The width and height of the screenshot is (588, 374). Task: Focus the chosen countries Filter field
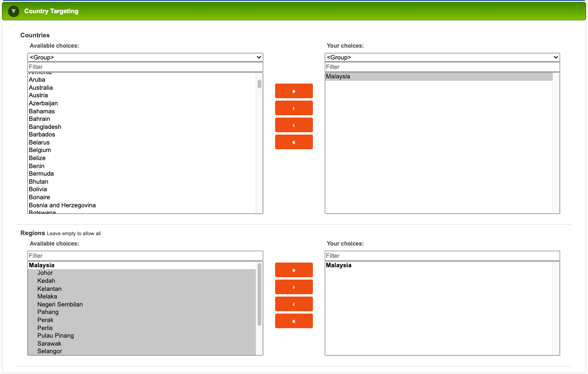tap(442, 67)
